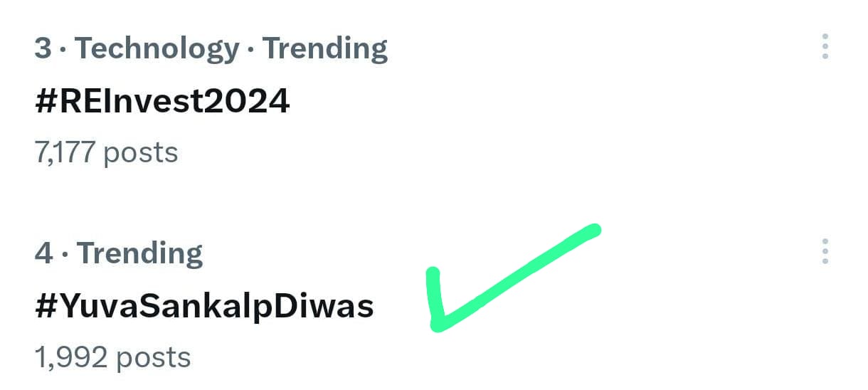Click the word posts under #YuvaSankalpDiwas
The image size is (868, 390).
point(154,357)
